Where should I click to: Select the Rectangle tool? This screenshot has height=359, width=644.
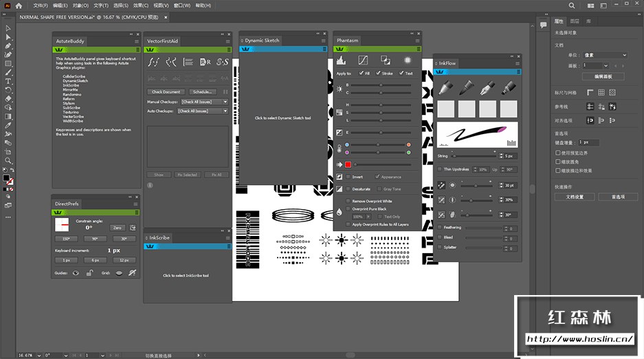click(8, 64)
